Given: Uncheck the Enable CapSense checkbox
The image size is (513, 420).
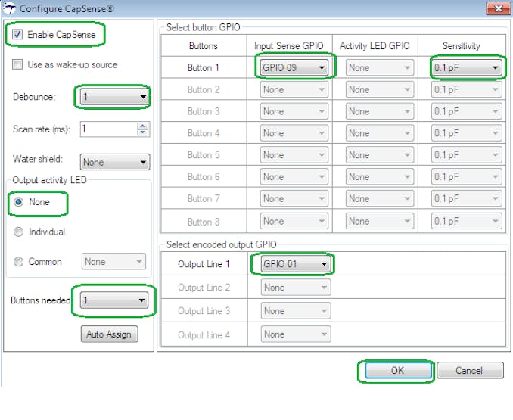Looking at the screenshot, I should [x=17, y=34].
